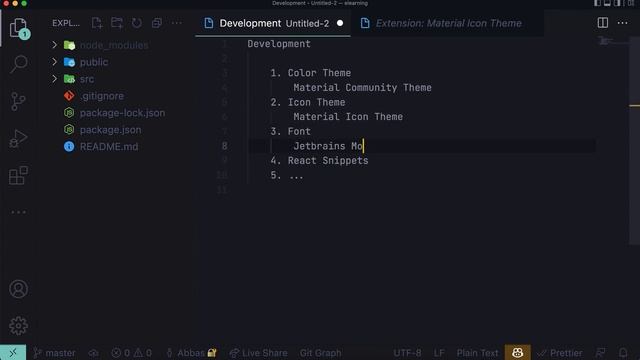Open the Manage settings gear
Screen dimensions: 640x360
click(18, 326)
